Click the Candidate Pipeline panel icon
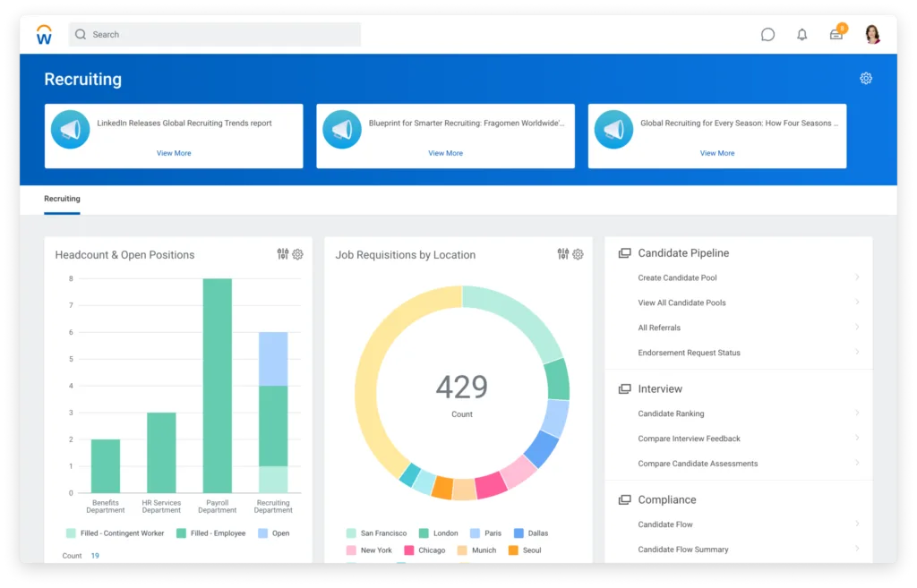 (x=624, y=252)
